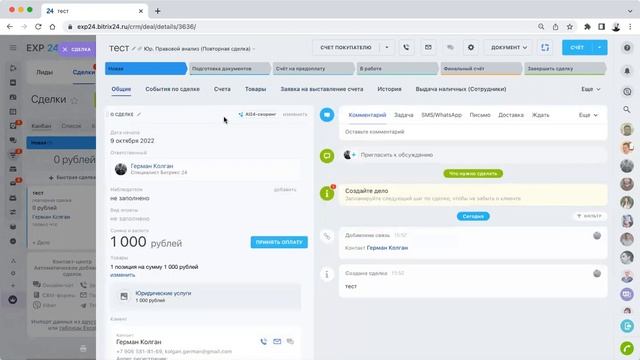Image resolution: width=640 pixels, height=360 pixels.
Task: Click изменить link under Товары
Action: click(x=122, y=275)
